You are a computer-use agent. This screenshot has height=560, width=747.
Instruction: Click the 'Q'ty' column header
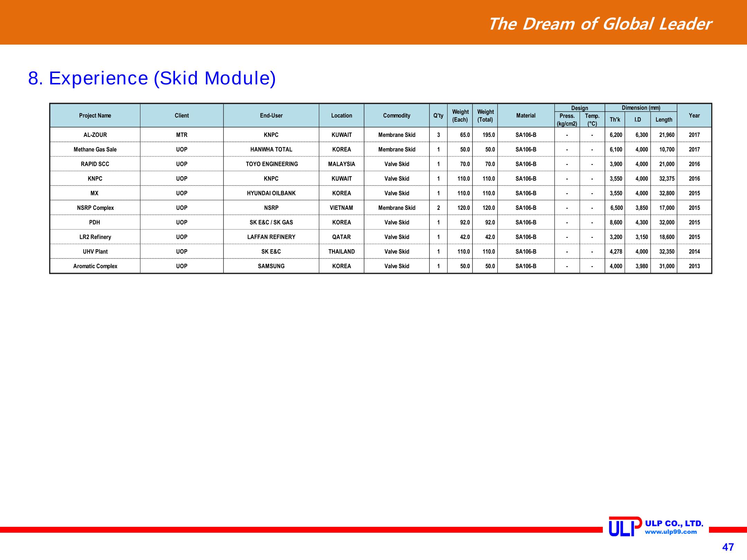[x=438, y=115]
